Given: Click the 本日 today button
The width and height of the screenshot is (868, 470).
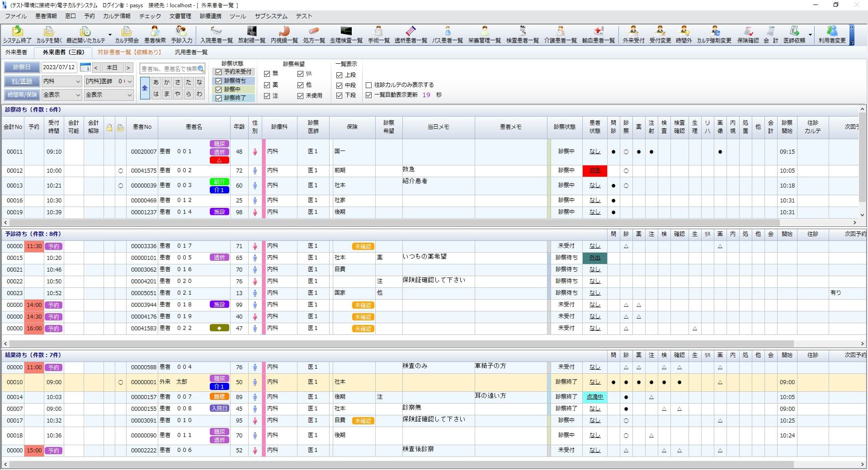Looking at the screenshot, I should tap(112, 68).
